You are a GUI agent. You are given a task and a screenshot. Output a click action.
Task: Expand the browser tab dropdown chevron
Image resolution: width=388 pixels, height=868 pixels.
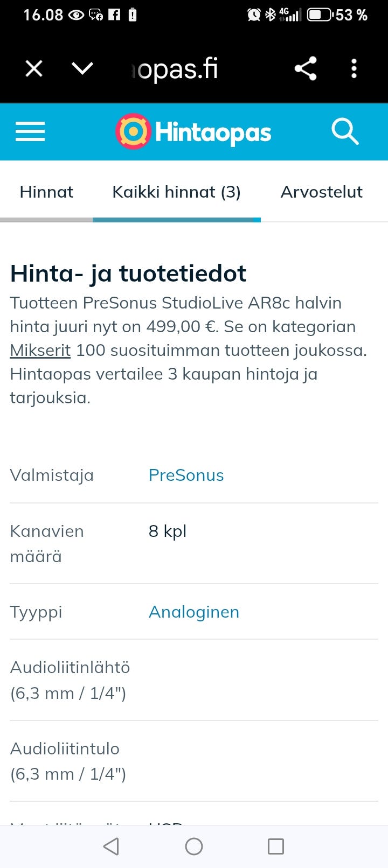(82, 69)
